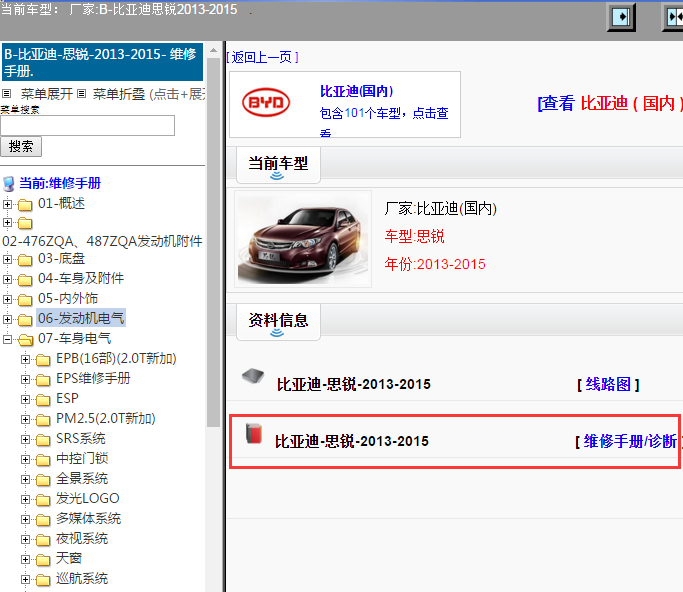Click folder icon next to 天窗
Image resolution: width=683 pixels, height=592 pixels.
click(x=43, y=560)
